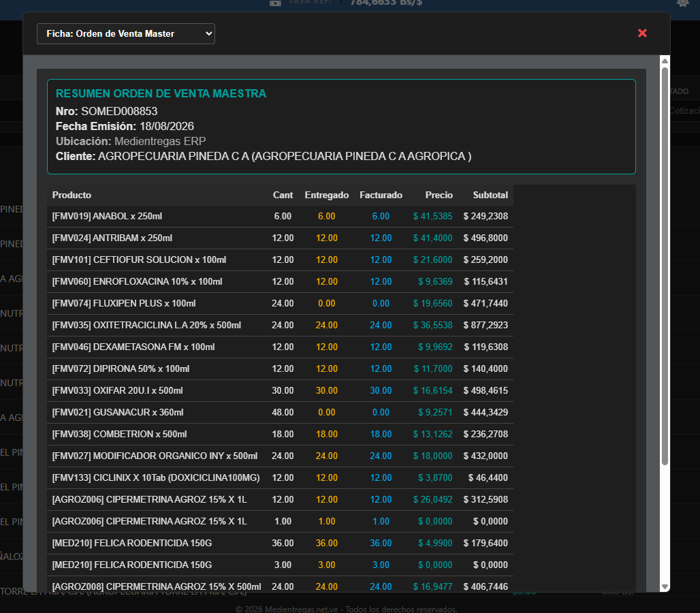Click the scrollbar down arrow in modal
This screenshot has width=700, height=613.
coord(665,586)
